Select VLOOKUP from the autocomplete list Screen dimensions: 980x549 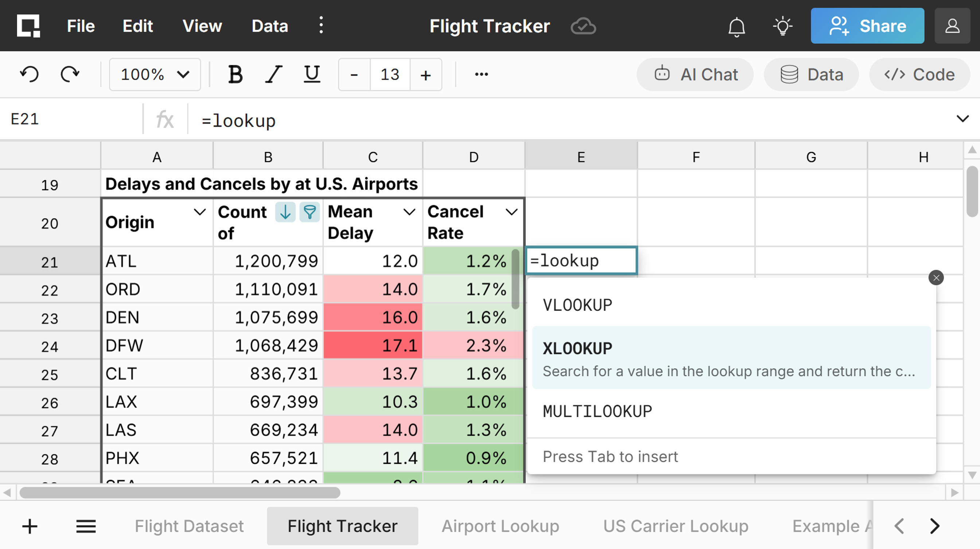(577, 305)
